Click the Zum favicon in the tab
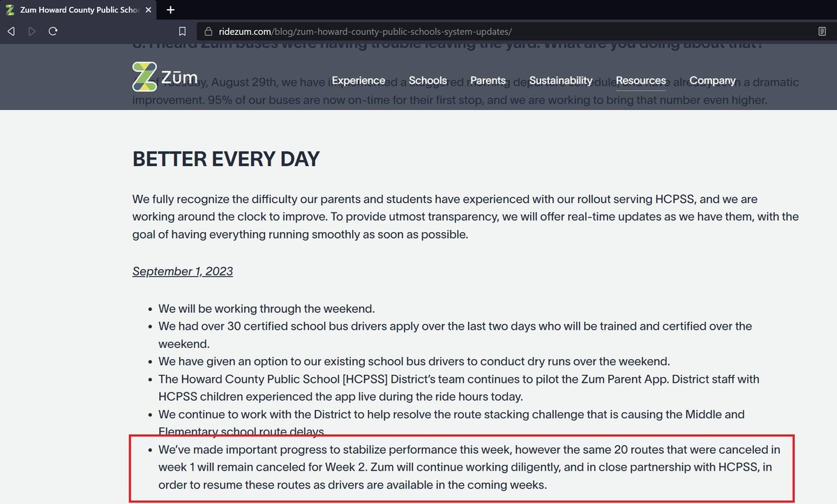Image resolution: width=837 pixels, height=504 pixels. point(10,10)
